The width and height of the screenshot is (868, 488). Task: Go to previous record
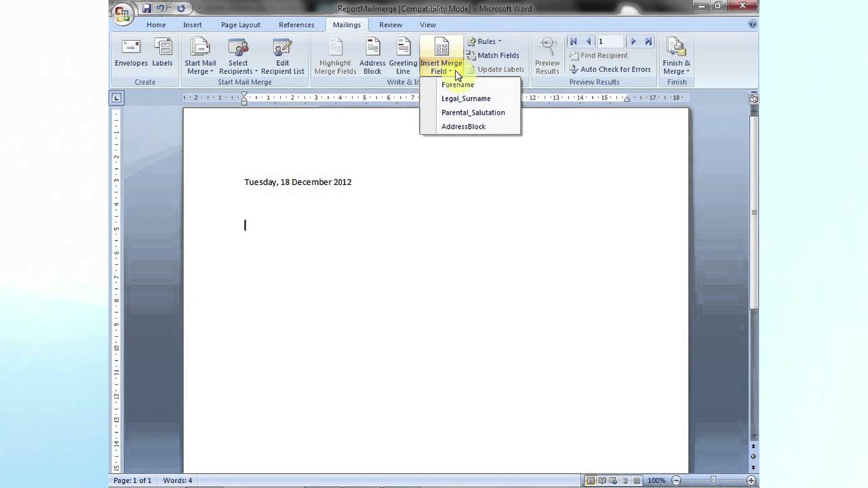[589, 41]
